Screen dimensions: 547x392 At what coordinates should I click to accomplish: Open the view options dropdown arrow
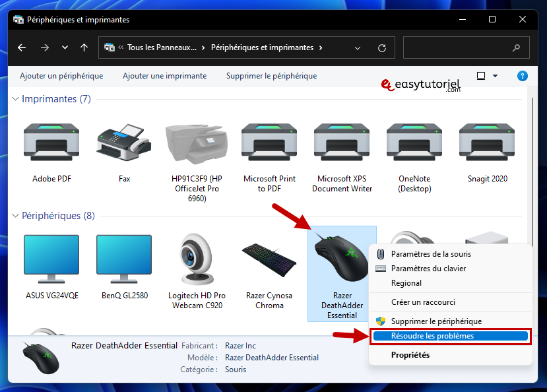coord(495,76)
